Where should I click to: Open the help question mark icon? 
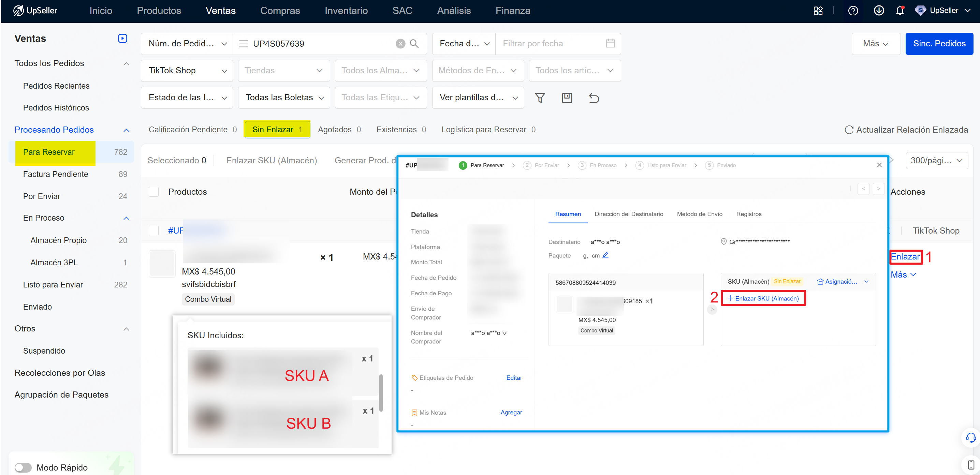(x=853, y=11)
